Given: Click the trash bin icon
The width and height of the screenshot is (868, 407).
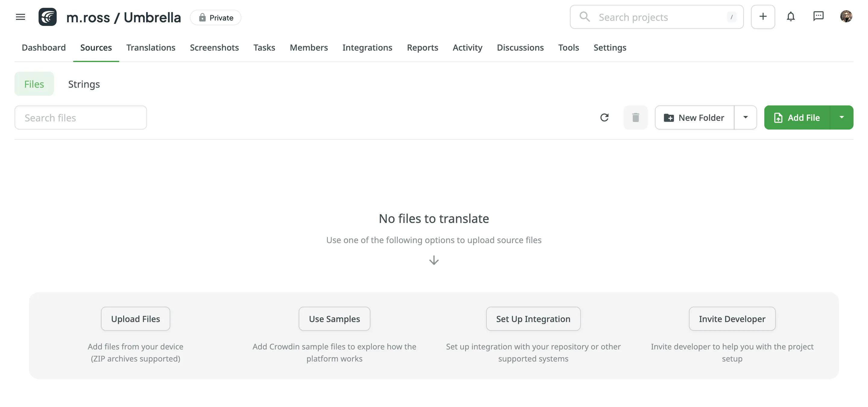Looking at the screenshot, I should 636,117.
